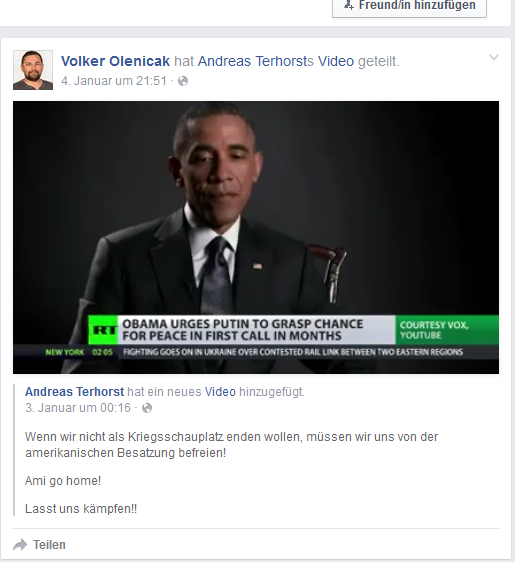Screen dimensions: 515x562
Task: Open Andreas Terhorsts name in post header
Action: (x=256, y=61)
